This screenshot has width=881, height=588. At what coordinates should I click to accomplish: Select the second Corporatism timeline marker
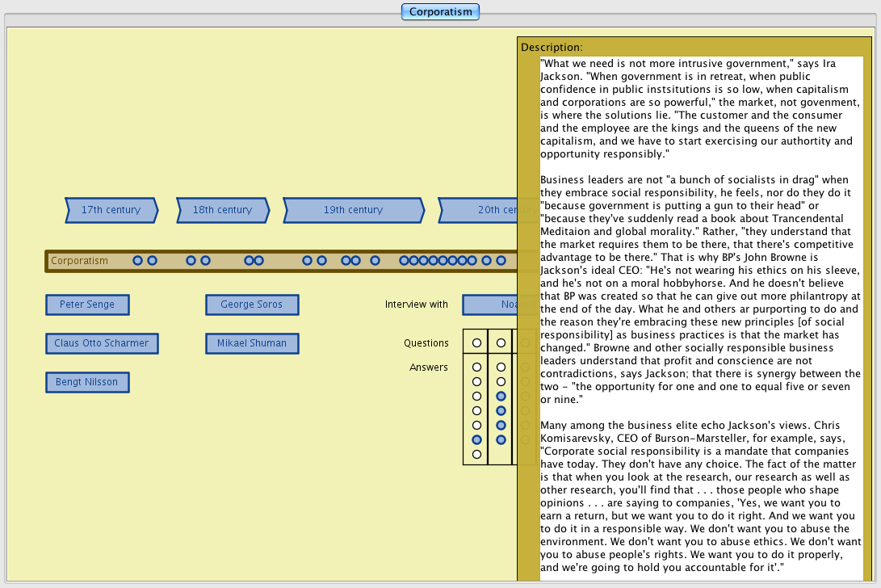tap(152, 261)
